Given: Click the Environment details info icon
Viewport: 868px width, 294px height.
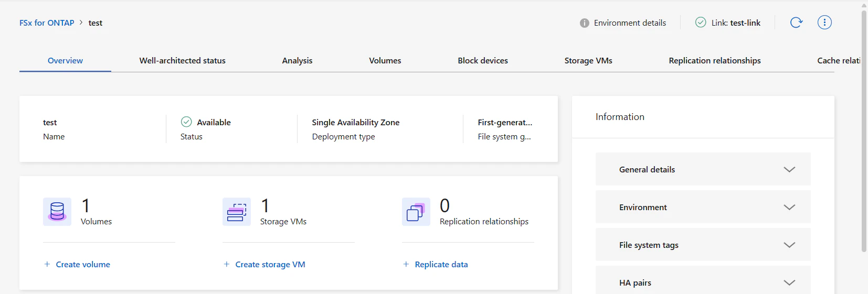Looking at the screenshot, I should click(x=585, y=23).
